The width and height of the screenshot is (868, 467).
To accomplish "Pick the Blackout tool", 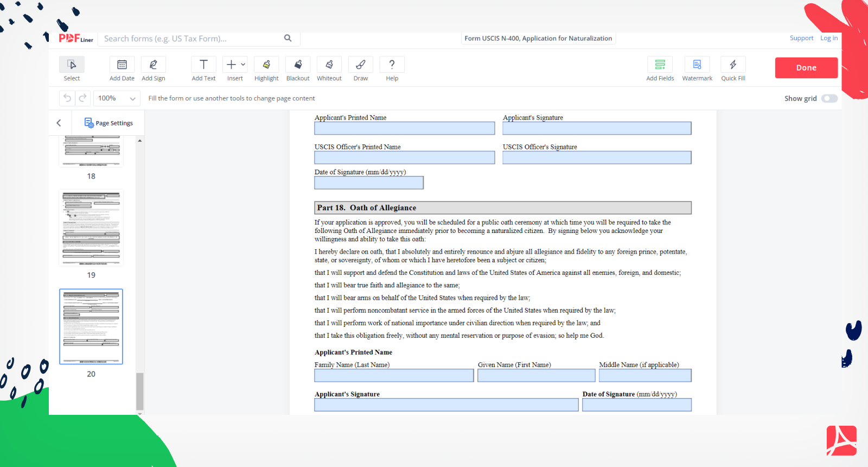I will pyautogui.click(x=298, y=65).
